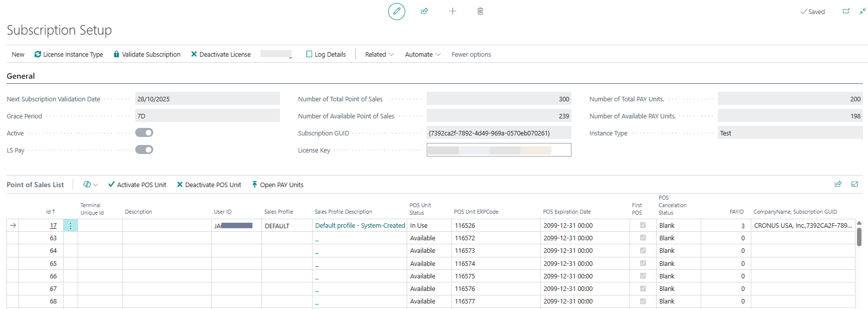Open the Id 17 record link

point(53,226)
